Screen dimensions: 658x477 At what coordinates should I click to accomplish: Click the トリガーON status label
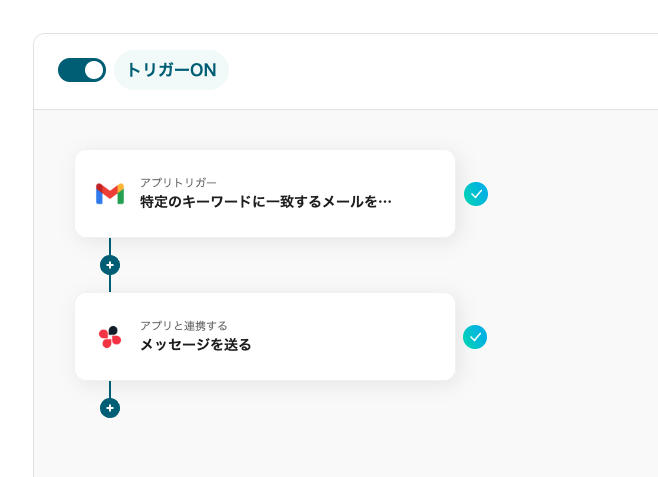click(x=171, y=71)
